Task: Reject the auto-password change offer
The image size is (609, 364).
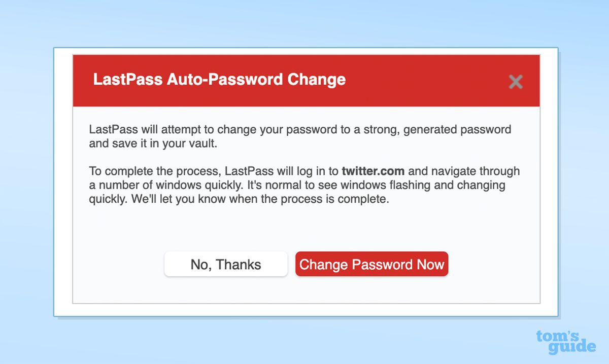Action: coord(225,264)
